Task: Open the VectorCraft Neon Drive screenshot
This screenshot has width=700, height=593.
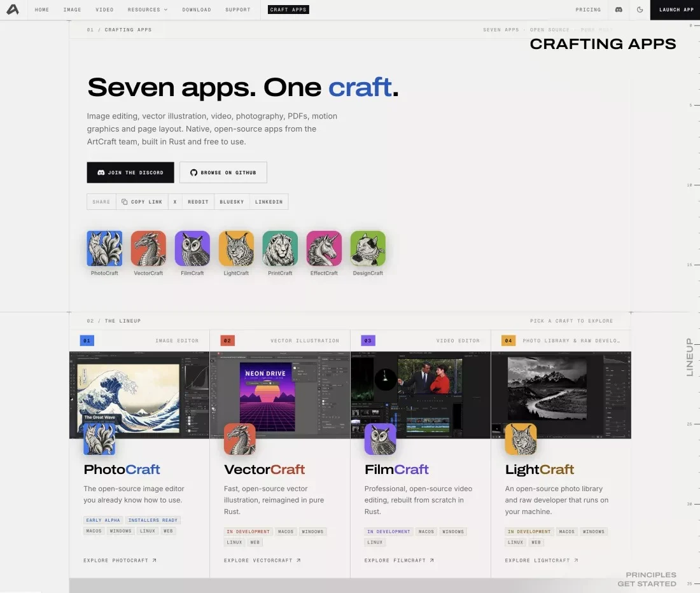Action: click(280, 395)
